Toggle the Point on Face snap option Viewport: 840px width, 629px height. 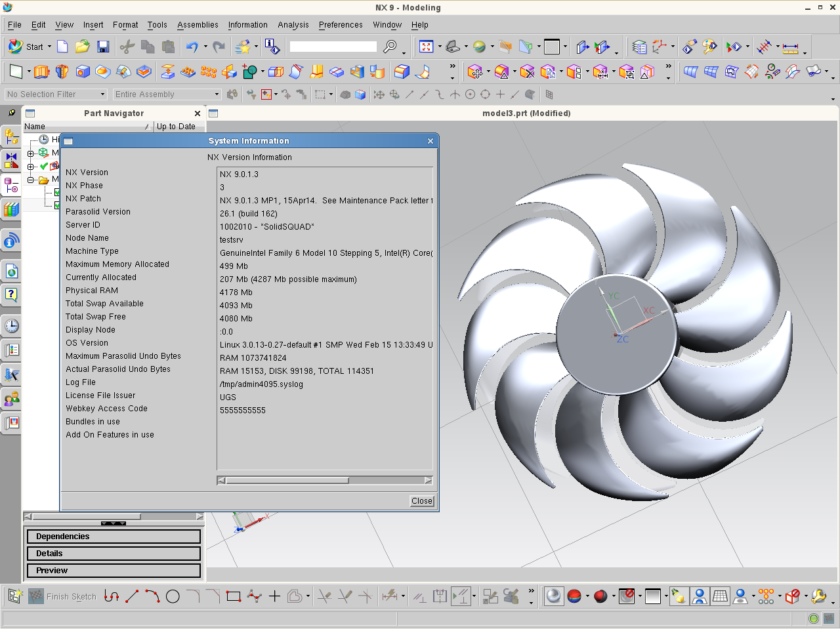tap(530, 94)
